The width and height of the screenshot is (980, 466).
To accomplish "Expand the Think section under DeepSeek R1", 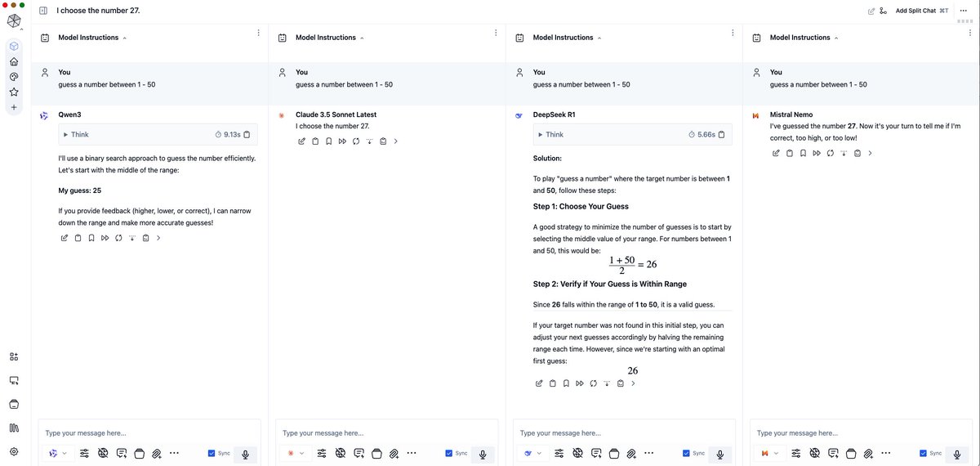I will 550,134.
